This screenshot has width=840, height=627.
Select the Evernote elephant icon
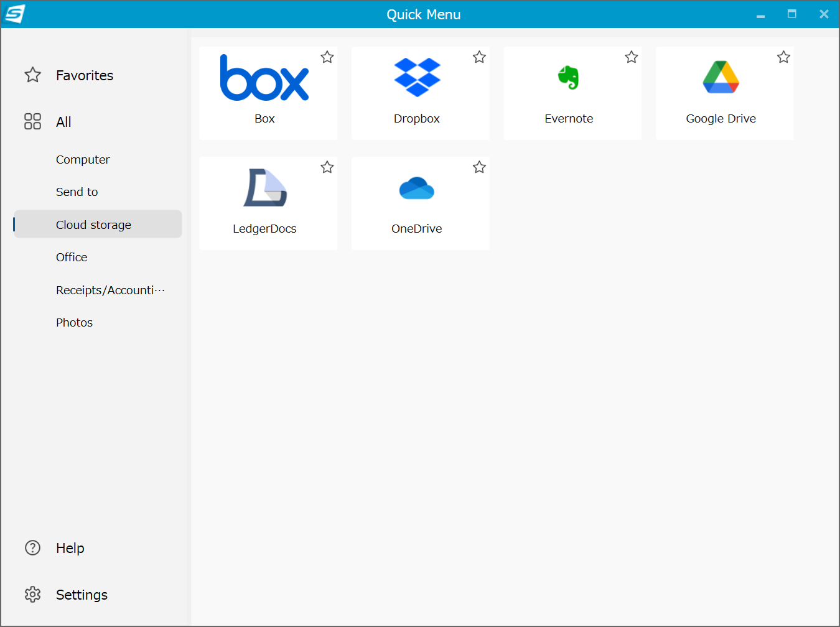pos(568,78)
